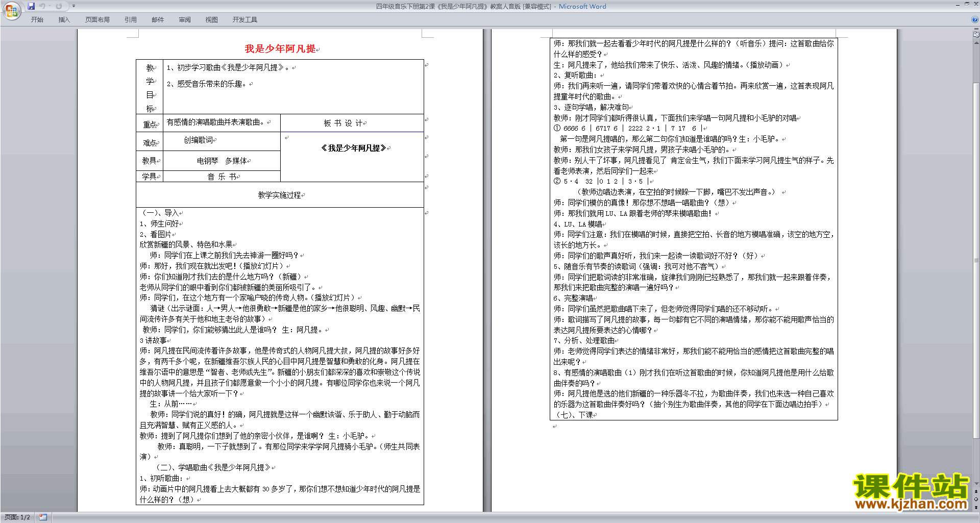Click the Redo icon in quick access toolbar
This screenshot has height=523, width=980.
click(59, 6)
